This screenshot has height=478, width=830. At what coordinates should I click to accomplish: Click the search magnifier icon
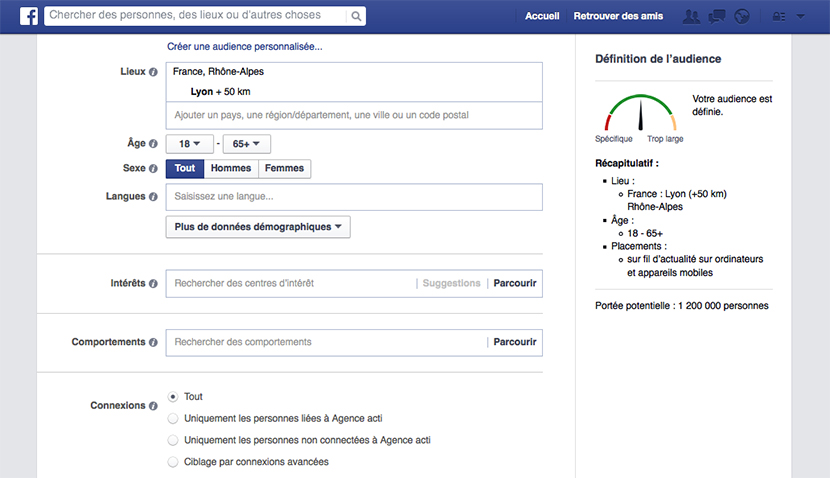point(355,16)
